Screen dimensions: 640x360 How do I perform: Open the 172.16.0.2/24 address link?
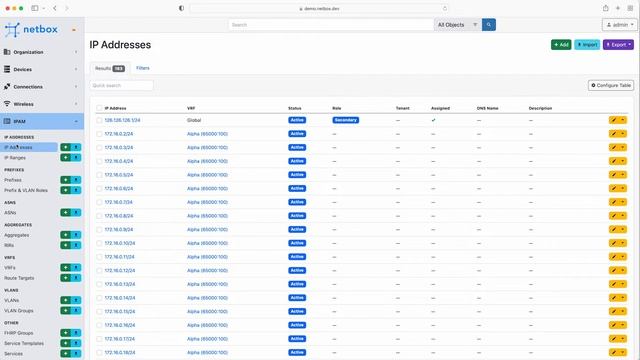click(x=119, y=134)
